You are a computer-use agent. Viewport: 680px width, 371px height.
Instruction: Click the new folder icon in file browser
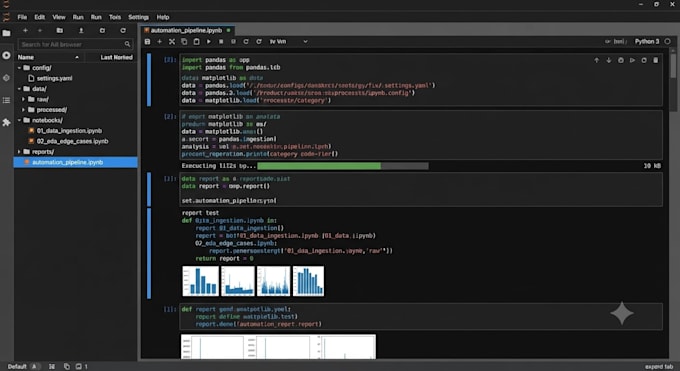tap(59, 30)
